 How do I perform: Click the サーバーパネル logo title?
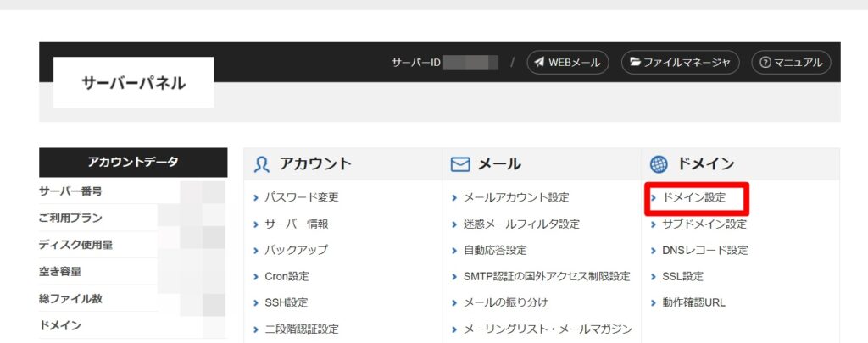click(133, 83)
